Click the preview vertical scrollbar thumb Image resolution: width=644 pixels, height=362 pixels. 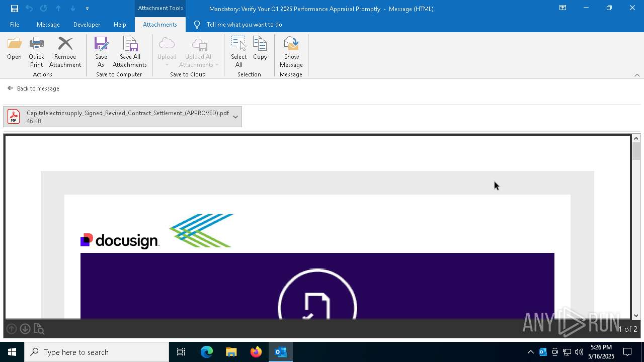636,151
